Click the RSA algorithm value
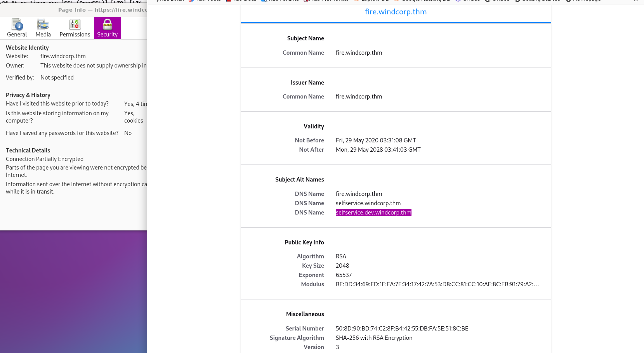This screenshot has height=353, width=644. (x=341, y=256)
